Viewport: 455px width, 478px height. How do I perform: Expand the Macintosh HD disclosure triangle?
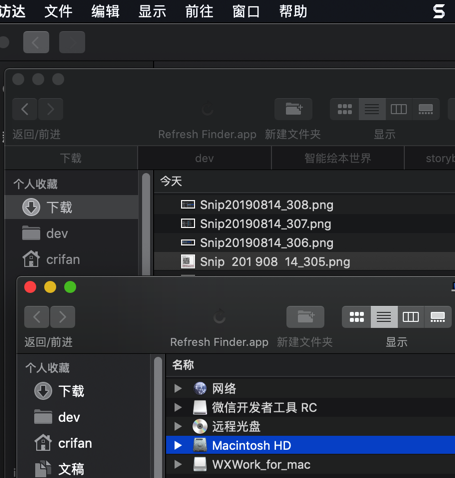point(178,445)
